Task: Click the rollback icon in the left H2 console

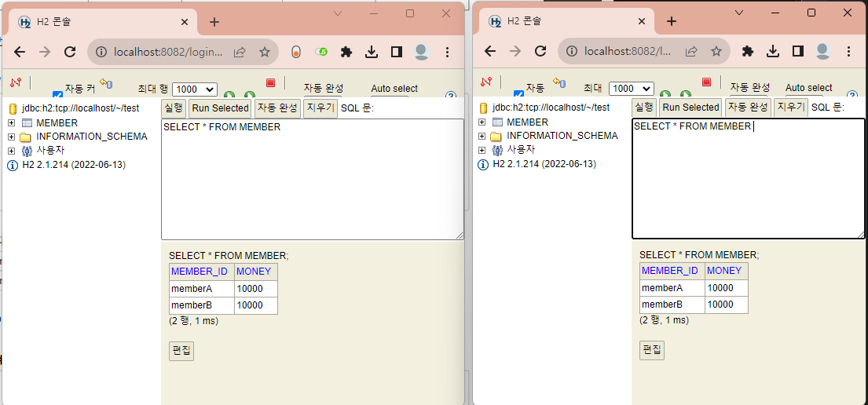Action: (106, 83)
